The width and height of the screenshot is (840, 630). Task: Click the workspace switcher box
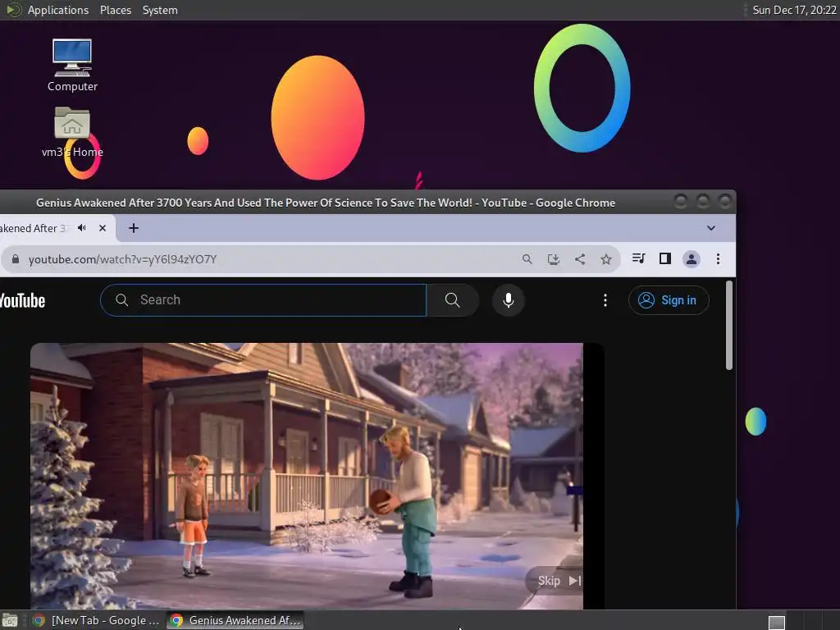[x=776, y=622]
